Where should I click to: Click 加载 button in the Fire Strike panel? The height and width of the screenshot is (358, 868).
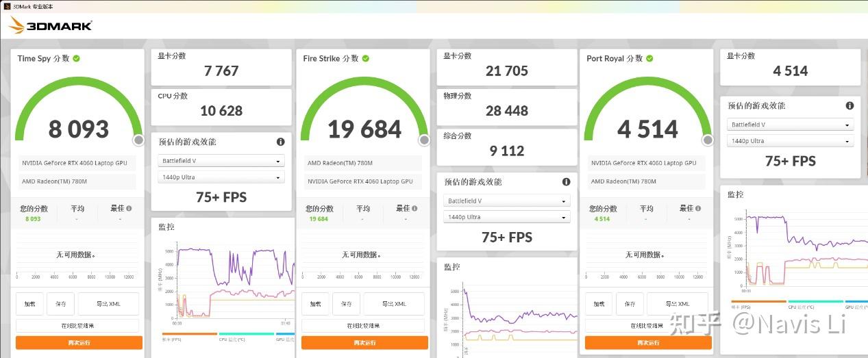315,304
